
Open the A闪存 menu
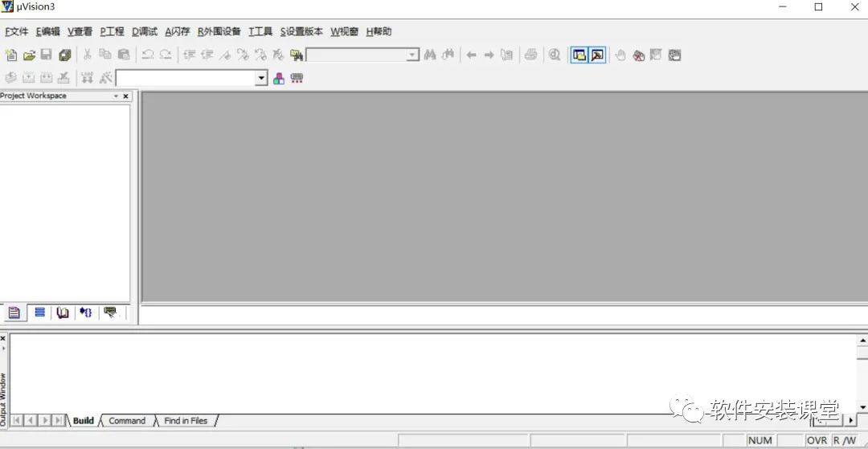tap(178, 31)
